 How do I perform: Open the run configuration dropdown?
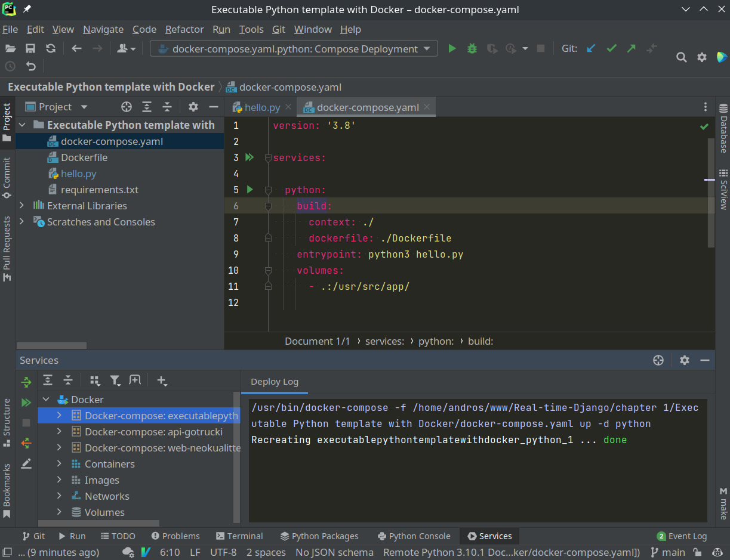tap(294, 49)
